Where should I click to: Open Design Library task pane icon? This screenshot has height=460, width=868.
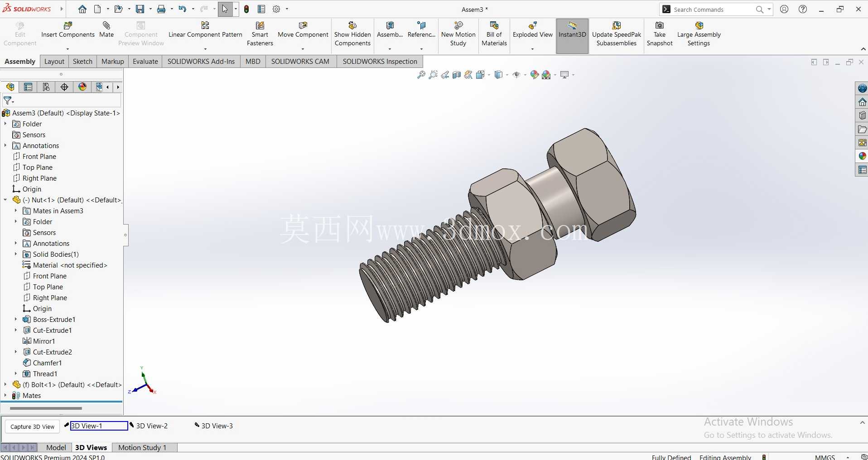(862, 115)
